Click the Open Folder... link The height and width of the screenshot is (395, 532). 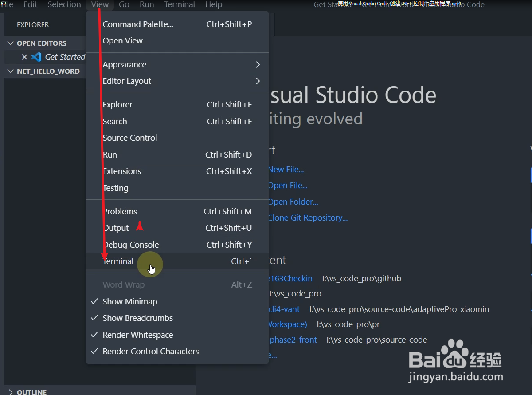(x=293, y=202)
